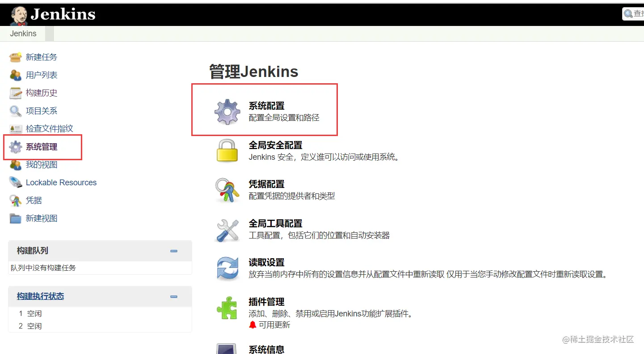
Task: Open the 构建历史 link
Action: [42, 93]
